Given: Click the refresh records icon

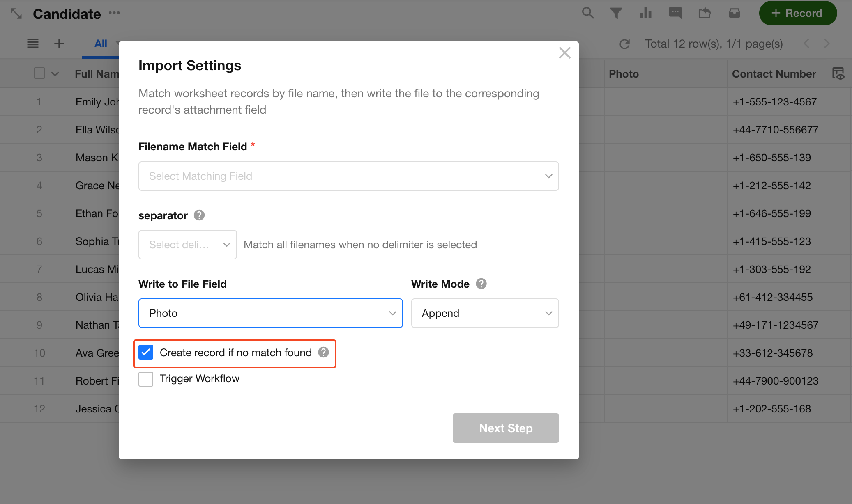Looking at the screenshot, I should click(x=624, y=44).
